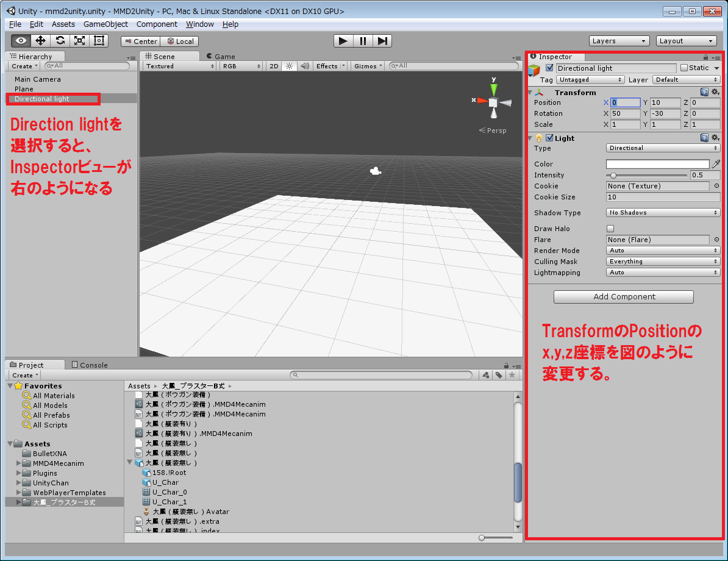Select the Rect transform tool

pyautogui.click(x=99, y=41)
